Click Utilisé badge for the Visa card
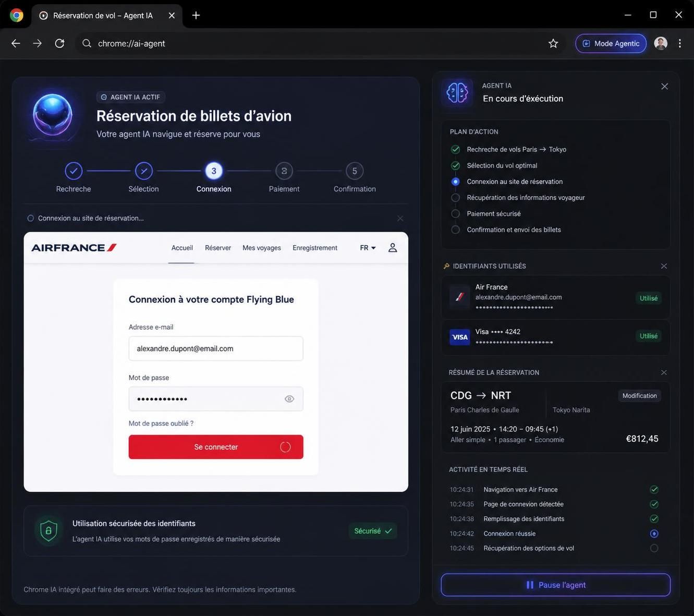This screenshot has height=616, width=694. click(x=649, y=336)
